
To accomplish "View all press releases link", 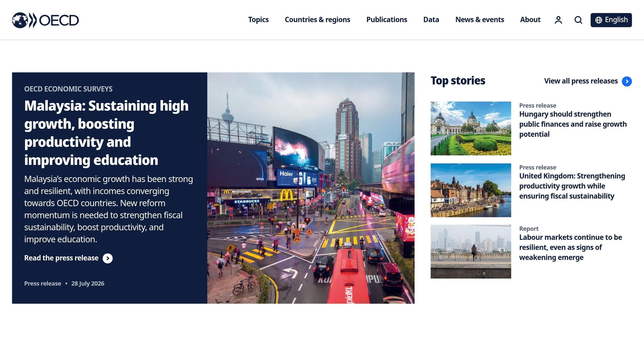I will (x=581, y=81).
